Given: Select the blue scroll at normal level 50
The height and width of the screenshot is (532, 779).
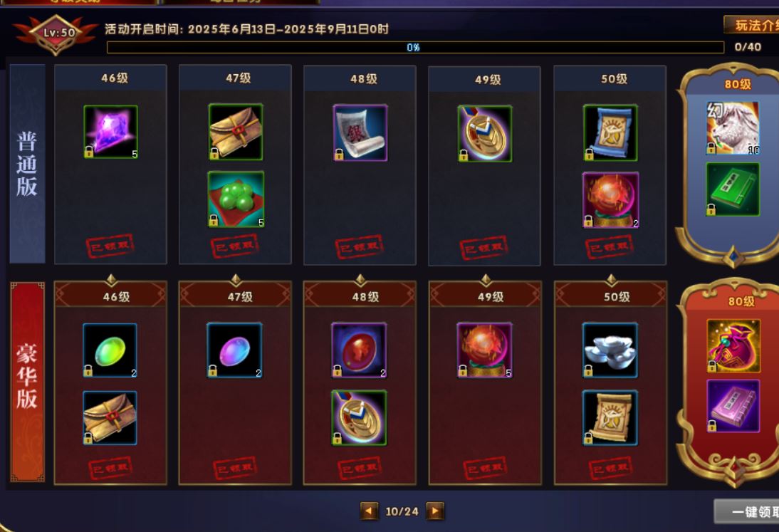Looking at the screenshot, I should point(610,132).
